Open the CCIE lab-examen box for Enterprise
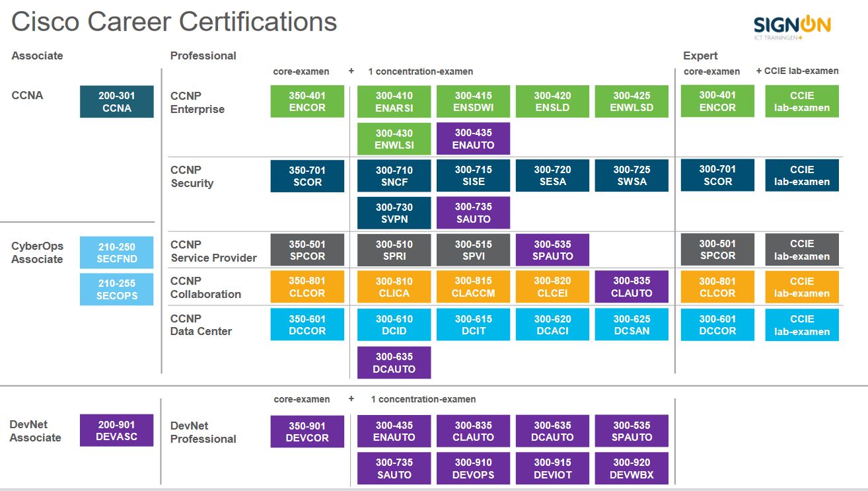This screenshot has height=491, width=868. pos(801,100)
